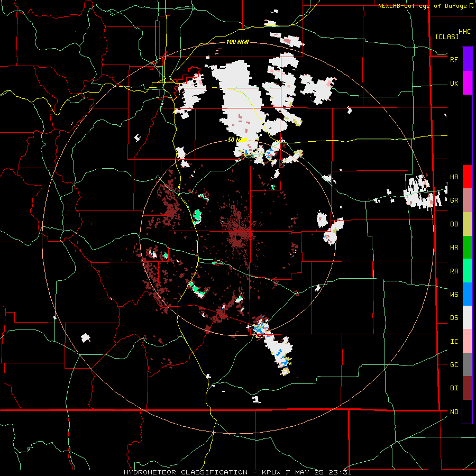Viewport: 476px width, 476px height.
Task: Click the dusty pink GR graupel swatch
Action: tap(467, 200)
